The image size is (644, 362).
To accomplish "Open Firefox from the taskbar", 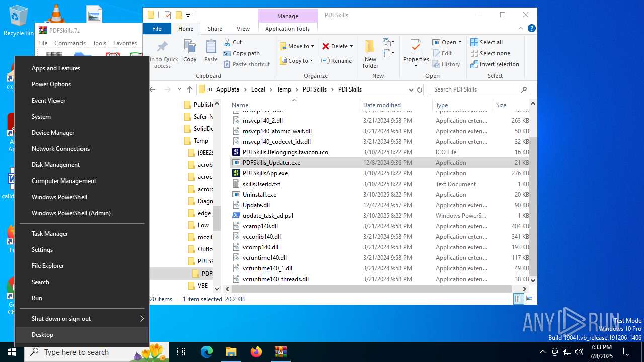I will (256, 352).
